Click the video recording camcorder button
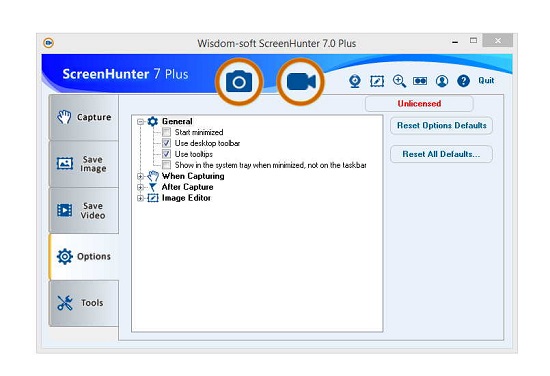This screenshot has width=550, height=376. point(301,82)
